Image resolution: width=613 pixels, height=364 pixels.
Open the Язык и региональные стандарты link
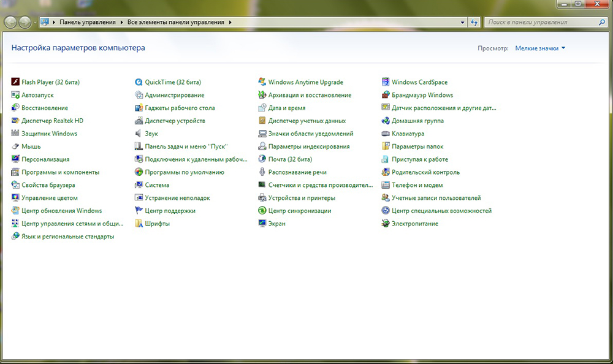point(67,237)
